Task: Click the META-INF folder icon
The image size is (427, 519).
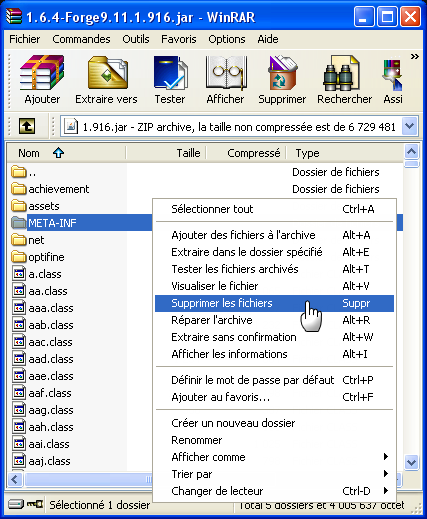Action: click(19, 223)
